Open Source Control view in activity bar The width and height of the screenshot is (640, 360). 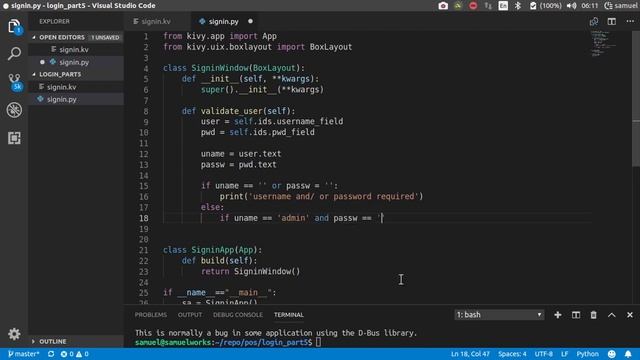[x=14, y=81]
